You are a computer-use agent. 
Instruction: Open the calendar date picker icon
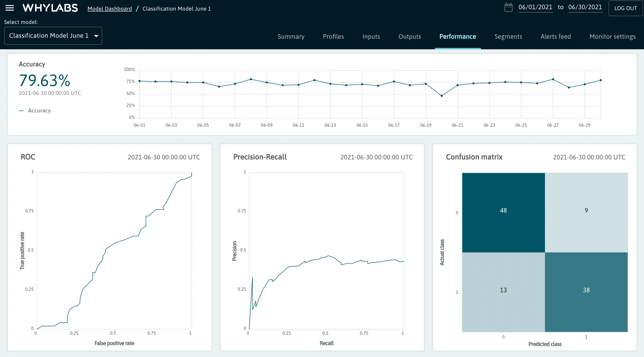(x=508, y=8)
